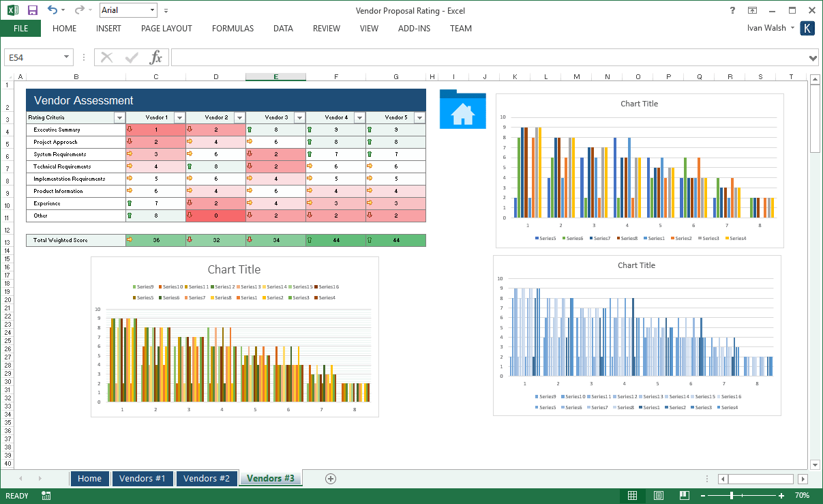The height and width of the screenshot is (504, 823).
Task: Expand the Arial font name dropdown
Action: tap(152, 10)
